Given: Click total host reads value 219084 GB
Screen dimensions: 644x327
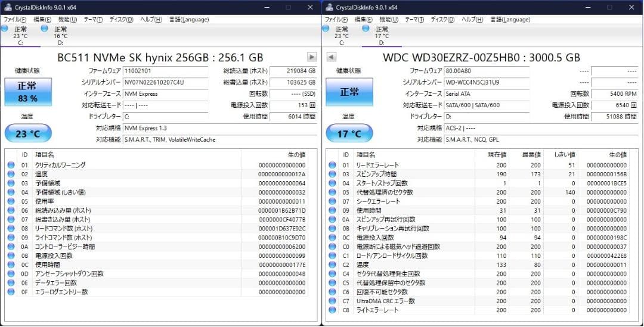Looking at the screenshot, I should pos(293,70).
